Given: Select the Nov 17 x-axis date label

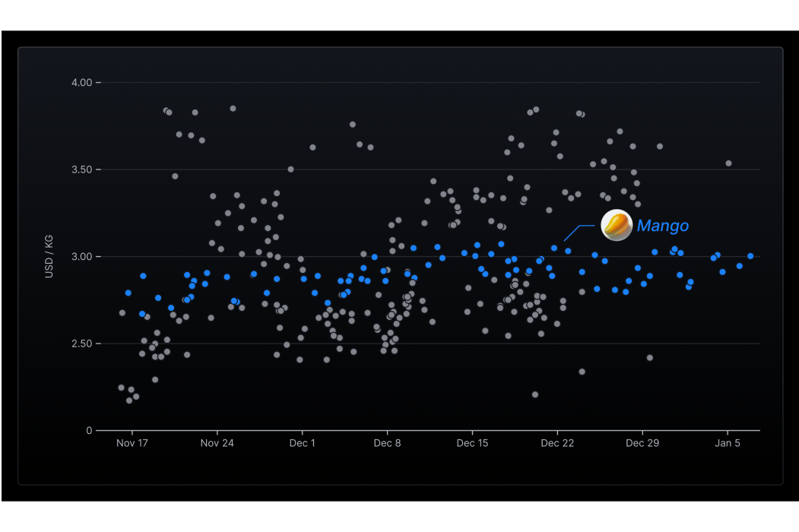Looking at the screenshot, I should click(x=132, y=443).
